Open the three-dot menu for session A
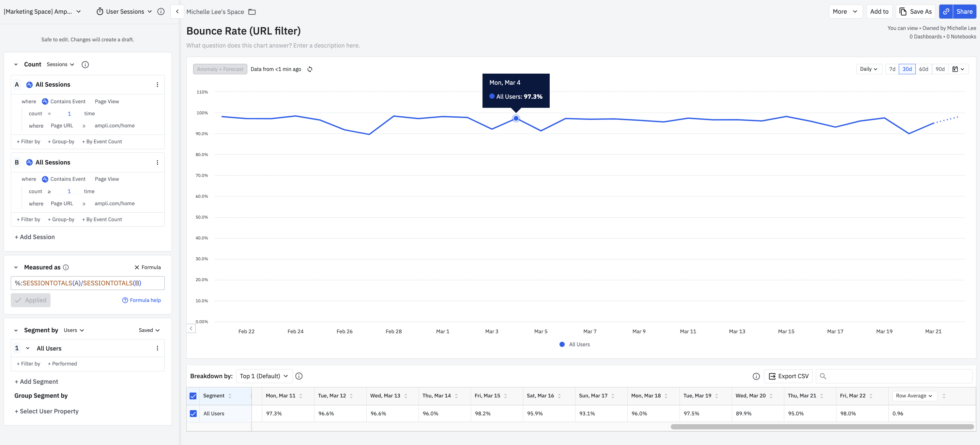Image resolution: width=980 pixels, height=445 pixels. pyautogui.click(x=157, y=85)
